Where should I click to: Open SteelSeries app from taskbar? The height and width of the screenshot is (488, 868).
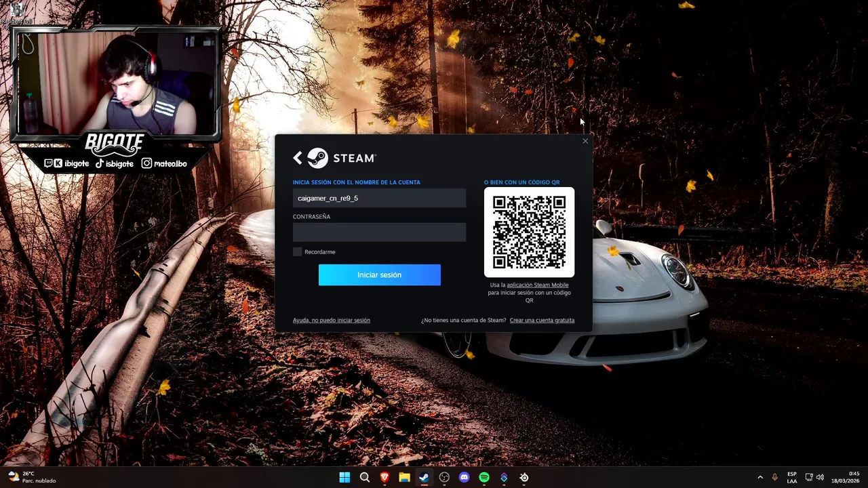[x=524, y=477]
